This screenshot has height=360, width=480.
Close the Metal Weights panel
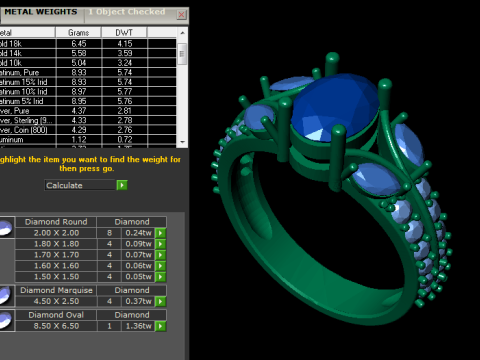[x=181, y=15]
